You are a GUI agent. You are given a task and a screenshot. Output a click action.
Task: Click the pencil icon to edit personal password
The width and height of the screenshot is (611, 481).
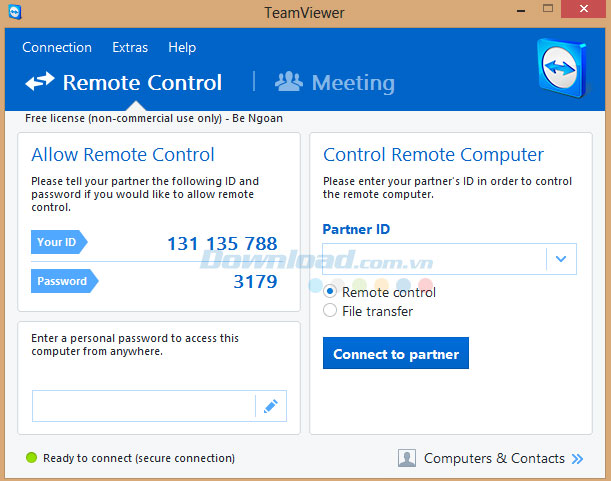pyautogui.click(x=270, y=406)
